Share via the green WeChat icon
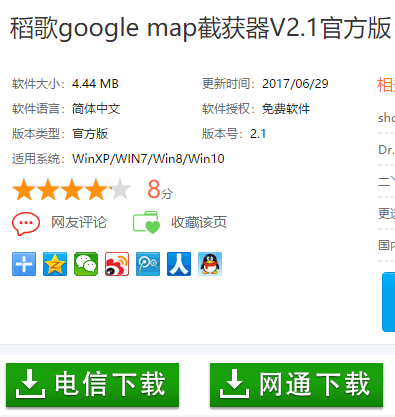 point(86,264)
